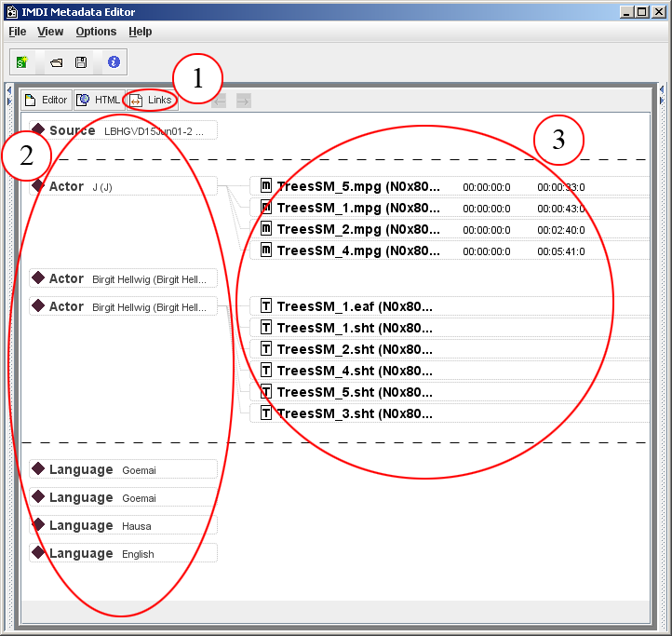Open the View menu
Image resolution: width=672 pixels, height=636 pixels.
[x=50, y=32]
